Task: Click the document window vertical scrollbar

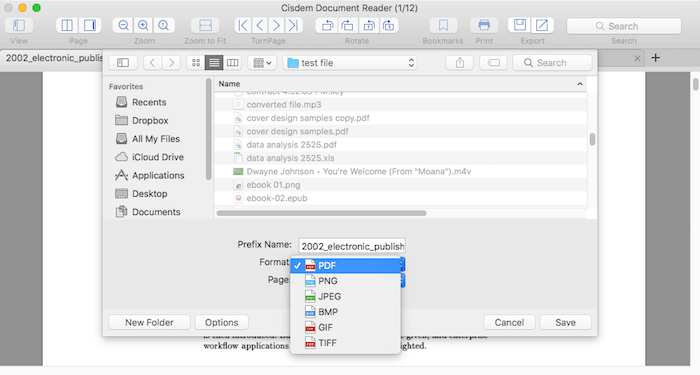Action: click(695, 85)
